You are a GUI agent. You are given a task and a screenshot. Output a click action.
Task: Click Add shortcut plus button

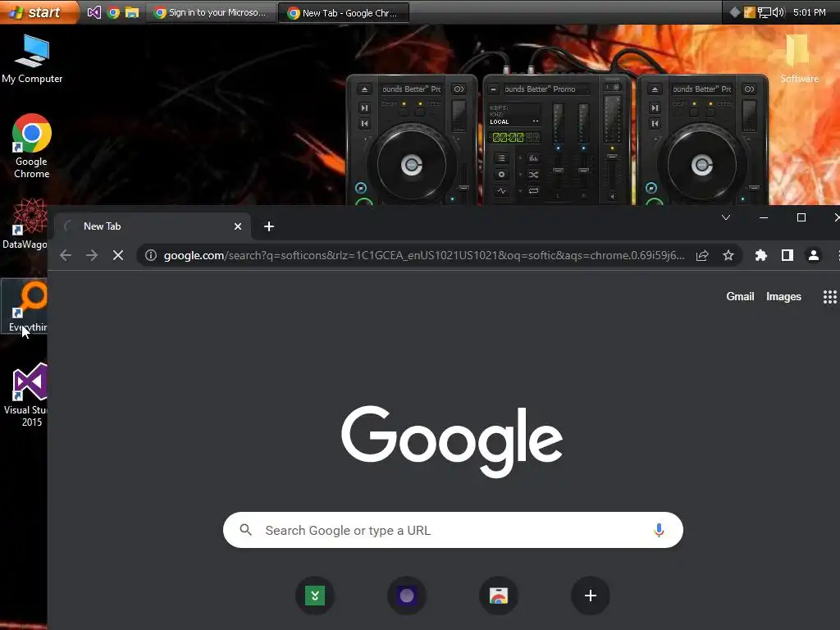pyautogui.click(x=591, y=596)
